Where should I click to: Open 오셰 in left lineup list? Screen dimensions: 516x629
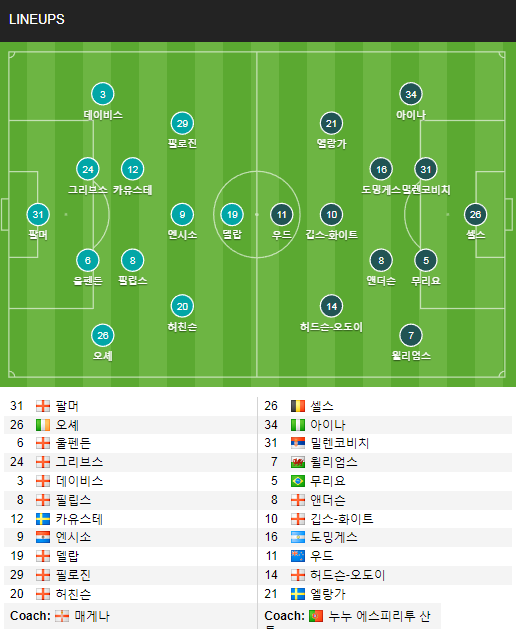point(130,425)
